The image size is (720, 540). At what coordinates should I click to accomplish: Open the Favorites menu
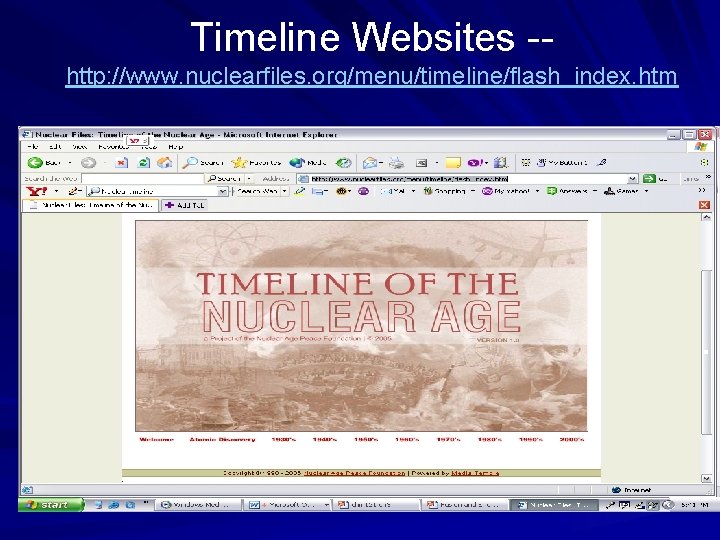(113, 147)
